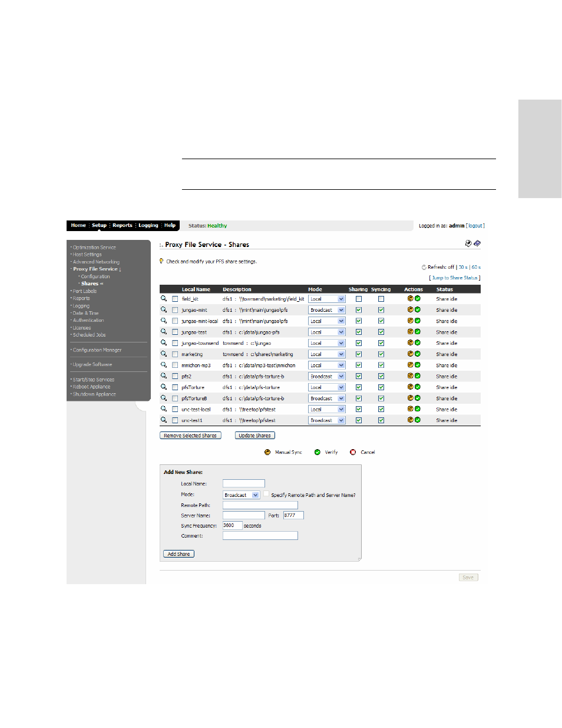Open Configuration Manager in the sidebar
This screenshot has width=562, height=728.
click(x=97, y=350)
